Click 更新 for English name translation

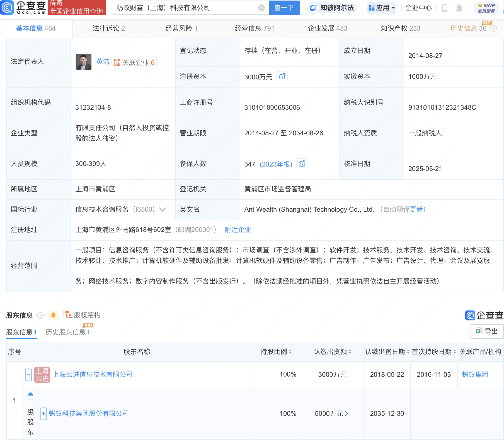click(x=416, y=209)
